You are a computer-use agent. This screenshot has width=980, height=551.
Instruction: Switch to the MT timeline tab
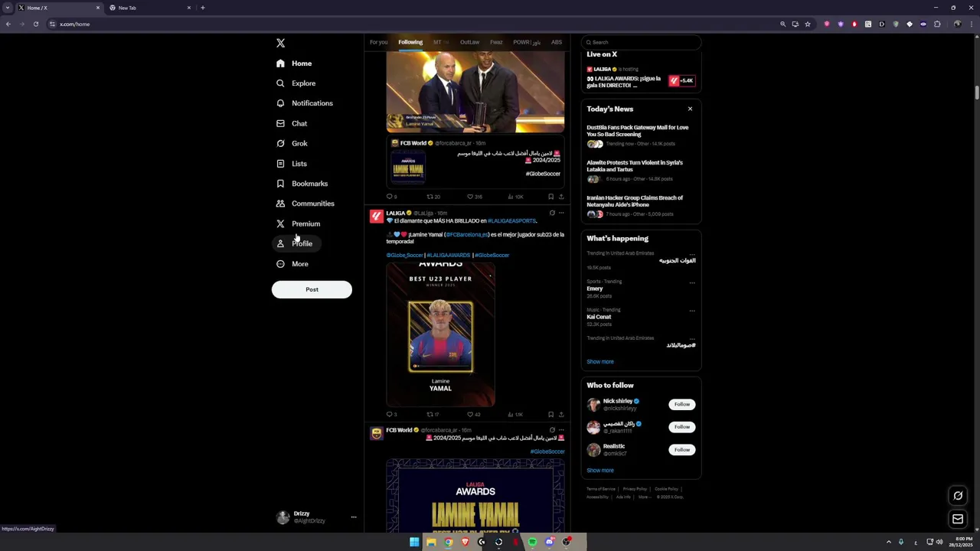pyautogui.click(x=440, y=42)
